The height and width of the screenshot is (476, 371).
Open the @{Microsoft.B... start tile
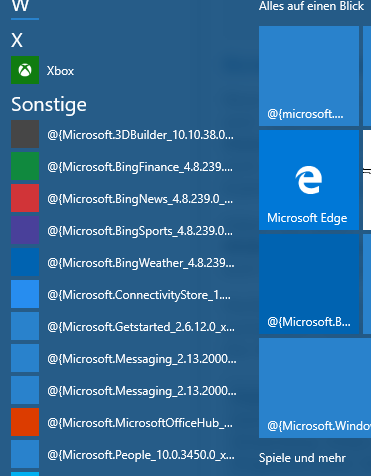[309, 284]
